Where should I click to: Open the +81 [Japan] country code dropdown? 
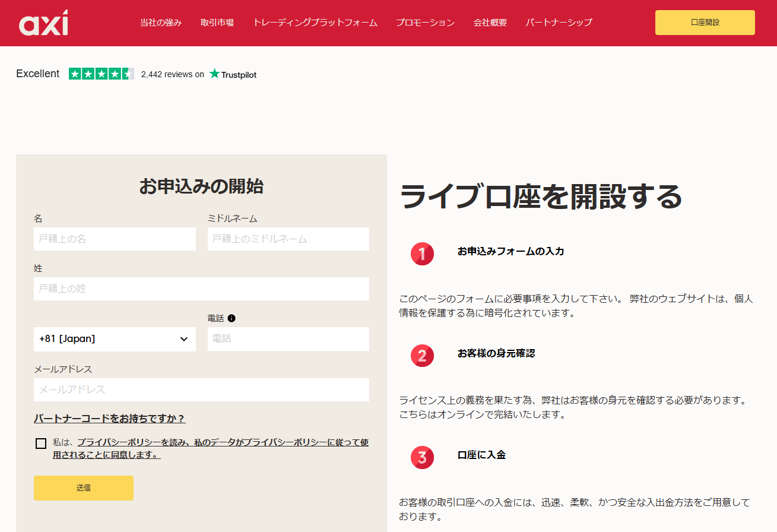(x=115, y=339)
